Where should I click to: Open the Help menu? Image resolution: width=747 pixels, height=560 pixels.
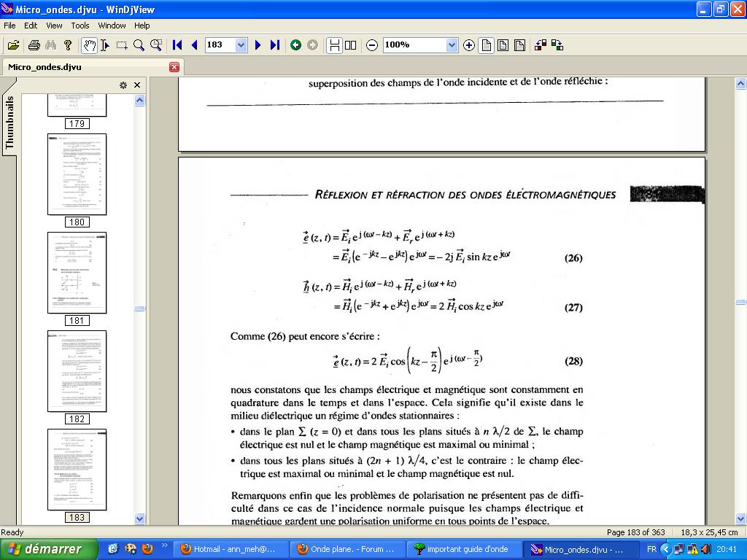pos(142,26)
